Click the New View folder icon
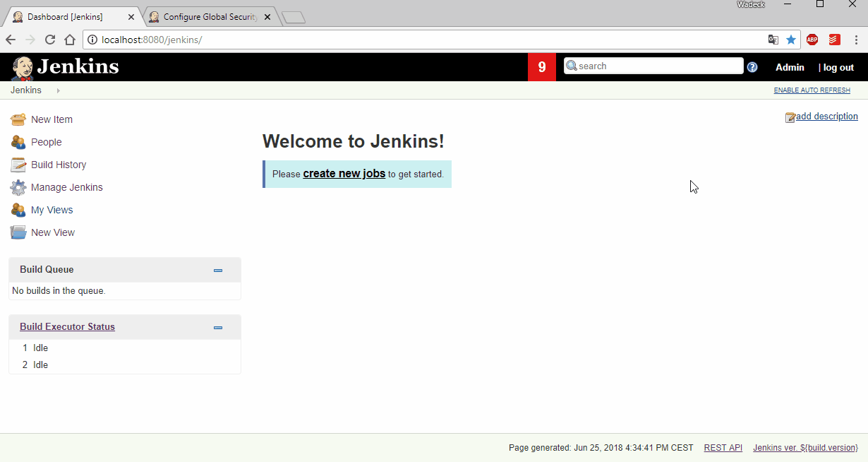 point(18,232)
